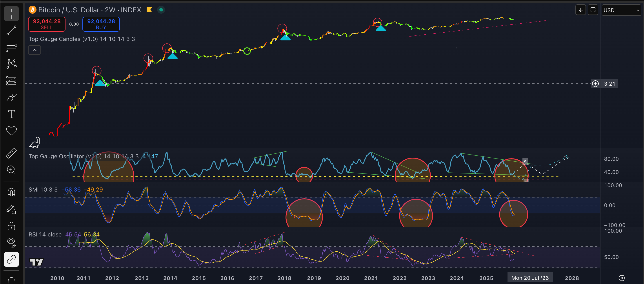Open the heart favorites icons tool
Screen dimensions: 644x284
pos(11,131)
